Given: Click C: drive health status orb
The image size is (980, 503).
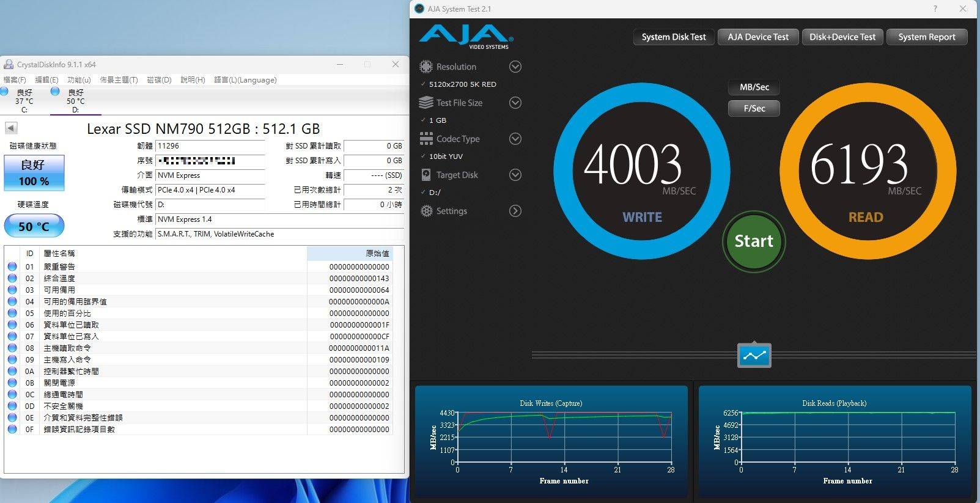Looking at the screenshot, I should (x=4, y=92).
